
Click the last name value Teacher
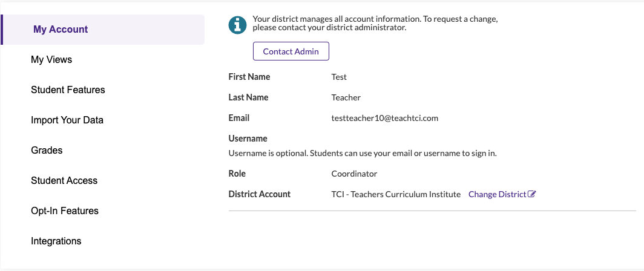346,97
